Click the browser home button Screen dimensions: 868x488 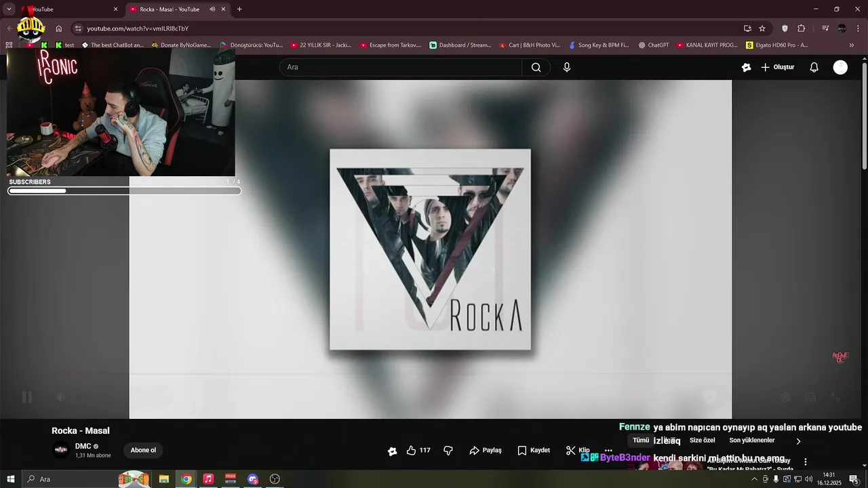coord(58,28)
